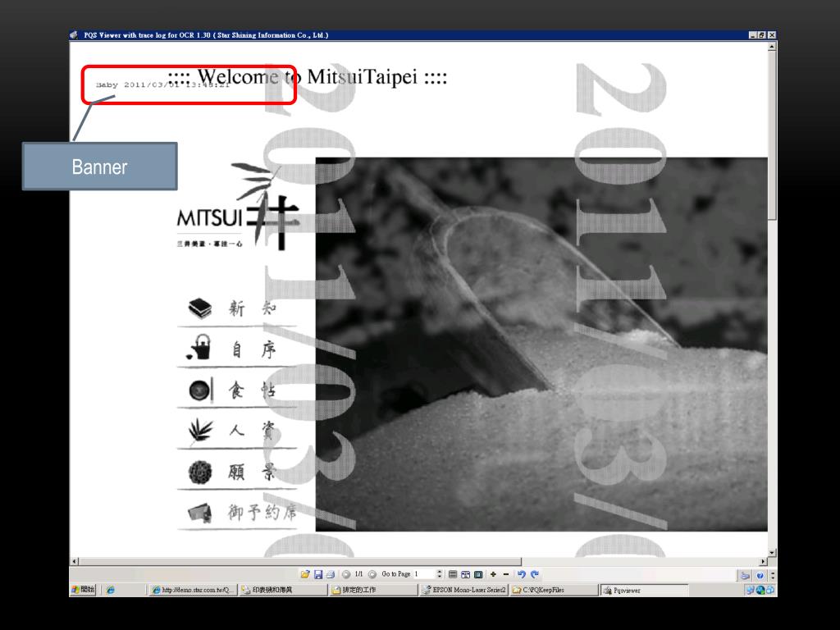Screen dimensions: 840x630
Task: Click the scanner icon on the right toolbar
Action: 745,576
